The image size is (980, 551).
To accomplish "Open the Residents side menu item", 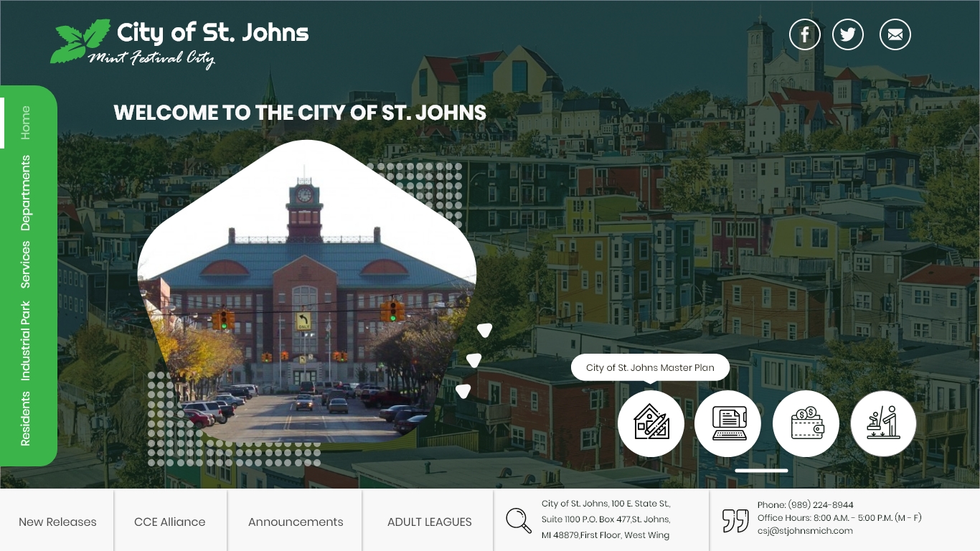I will point(26,418).
